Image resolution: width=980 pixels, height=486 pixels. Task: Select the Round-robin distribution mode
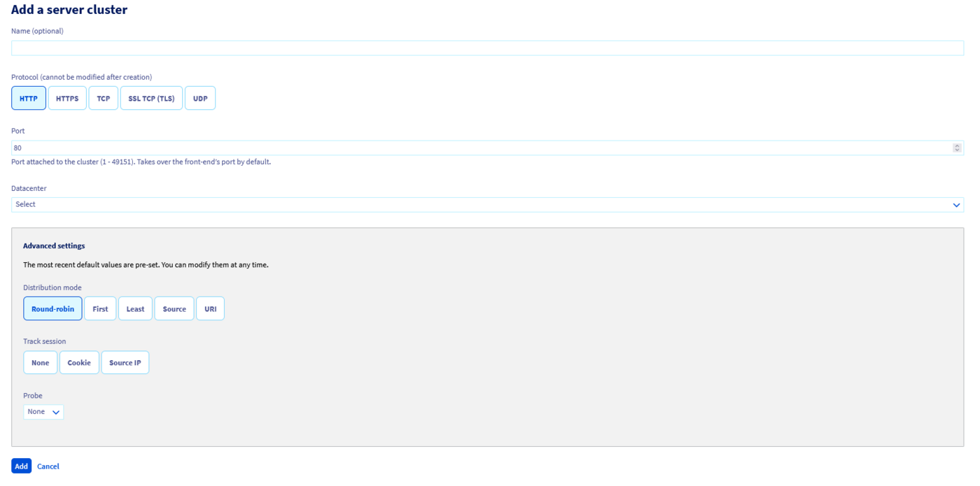52,308
